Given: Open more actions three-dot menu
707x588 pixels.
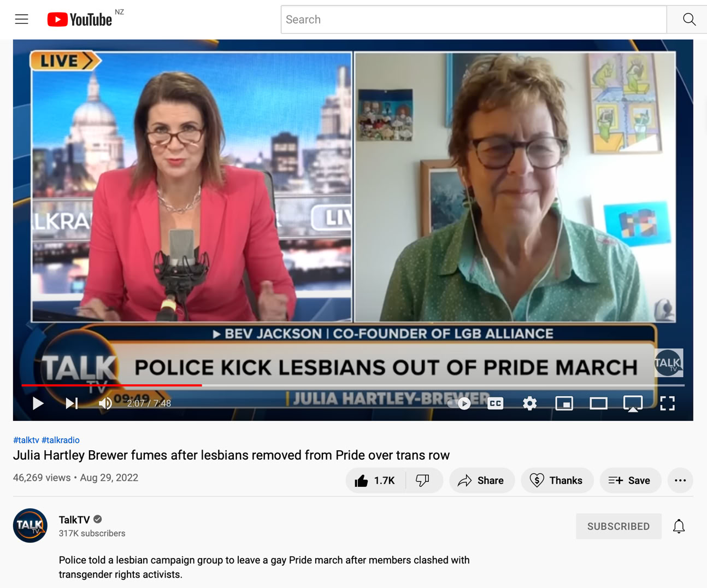Looking at the screenshot, I should [680, 481].
